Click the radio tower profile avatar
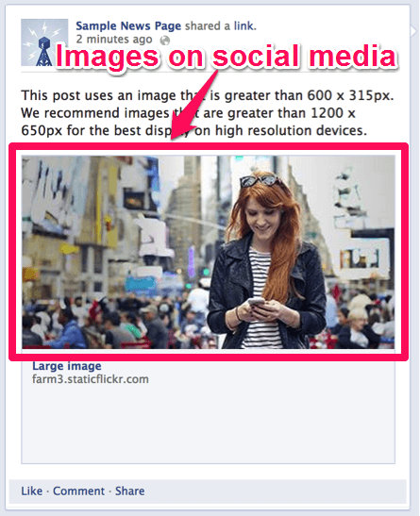The image size is (420, 516). click(x=44, y=42)
